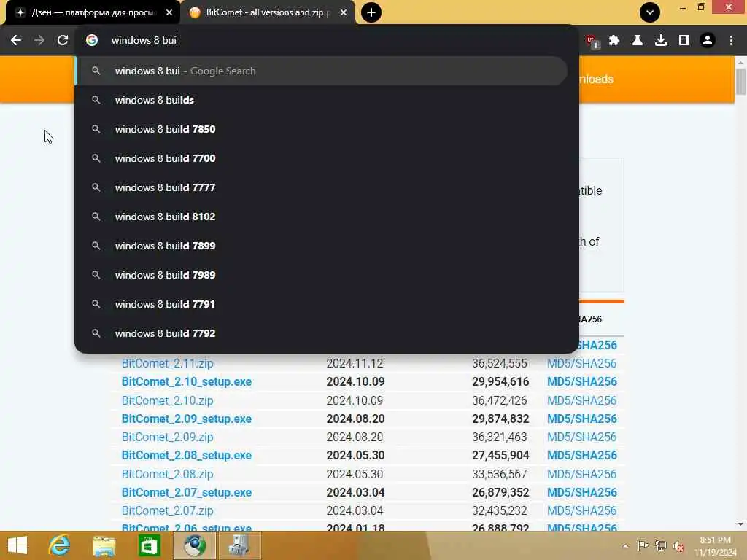
Task: Go back to the previous page
Action: pyautogui.click(x=16, y=41)
